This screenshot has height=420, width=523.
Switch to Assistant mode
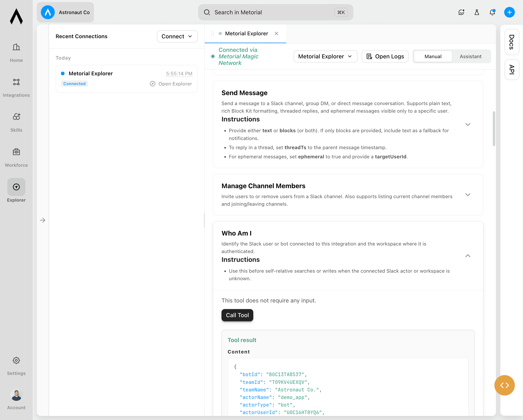coord(470,57)
